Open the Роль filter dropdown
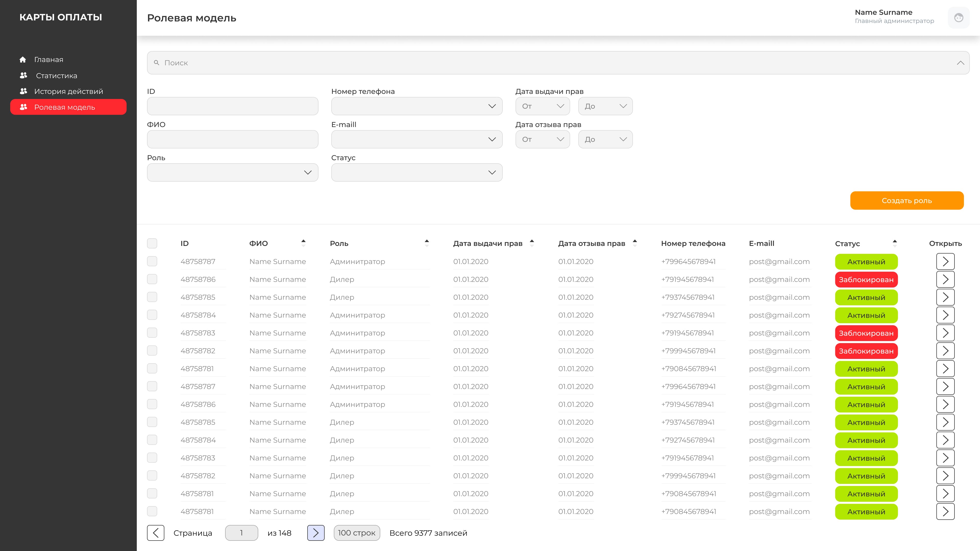 pos(232,172)
